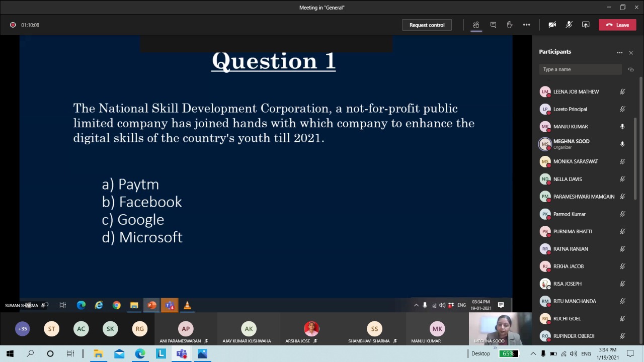Leave the meeting with the Leave button
The image size is (644, 362).
[617, 25]
